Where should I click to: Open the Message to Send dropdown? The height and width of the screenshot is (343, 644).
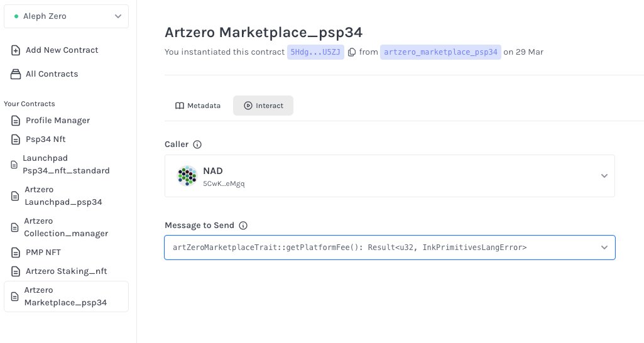click(x=390, y=248)
